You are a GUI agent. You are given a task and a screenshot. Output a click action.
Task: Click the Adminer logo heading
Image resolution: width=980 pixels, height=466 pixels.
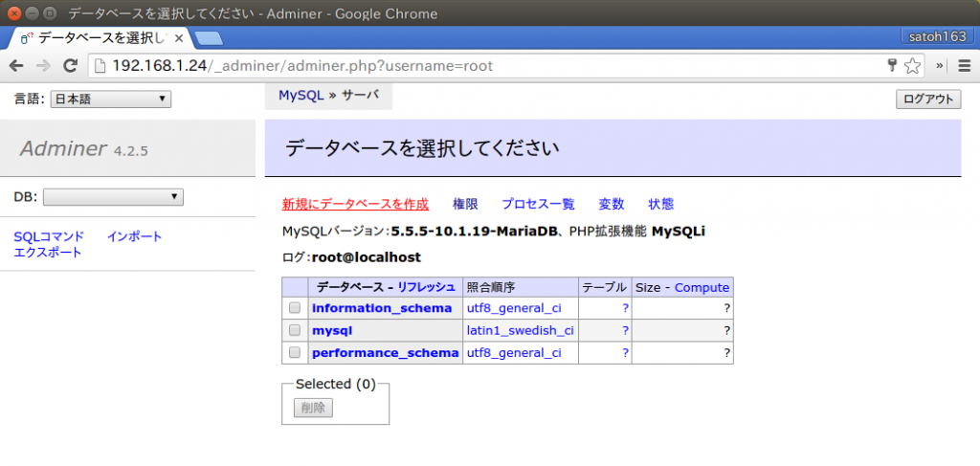click(x=63, y=148)
